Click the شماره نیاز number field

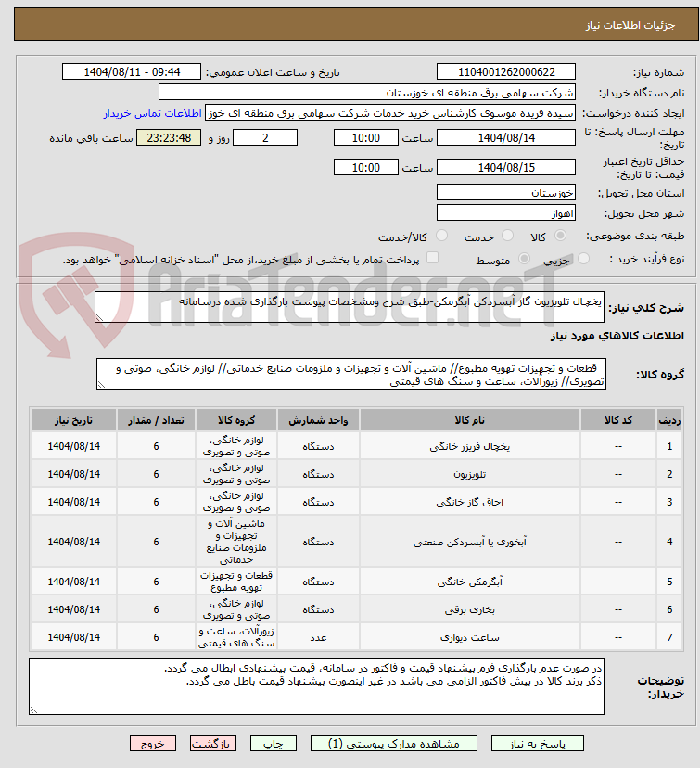point(506,72)
